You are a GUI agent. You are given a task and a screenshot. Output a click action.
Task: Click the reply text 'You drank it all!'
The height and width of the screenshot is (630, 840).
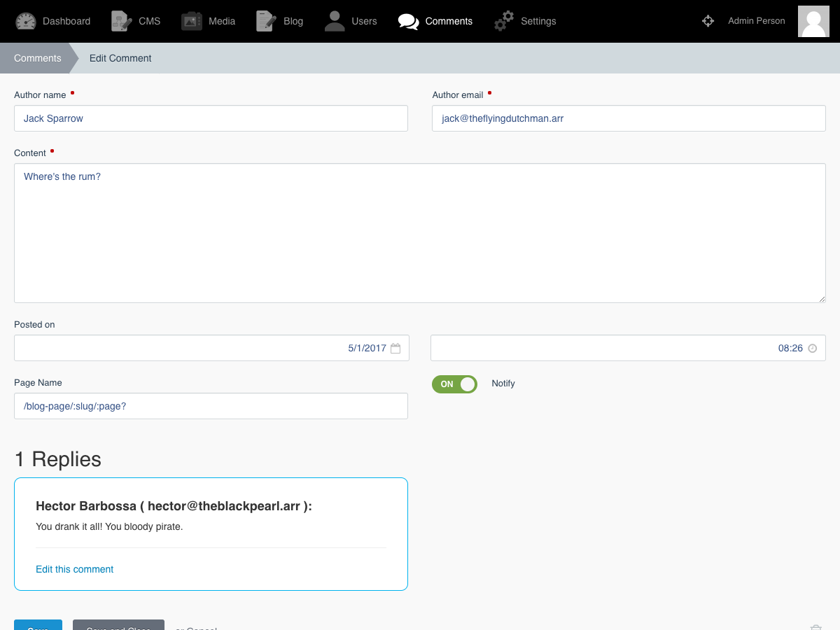(x=109, y=526)
